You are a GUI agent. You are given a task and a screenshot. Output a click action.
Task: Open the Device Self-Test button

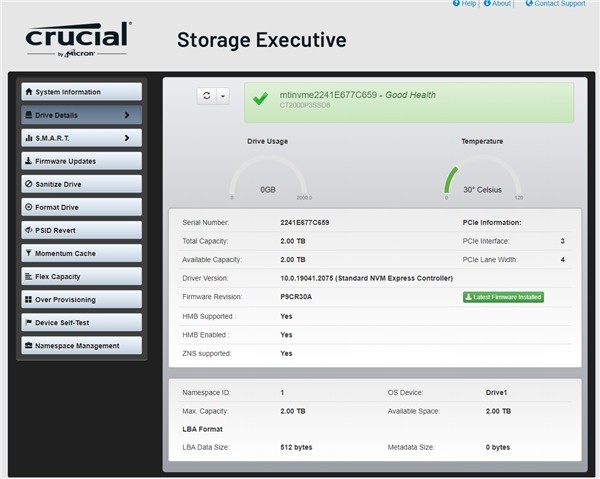tap(82, 323)
